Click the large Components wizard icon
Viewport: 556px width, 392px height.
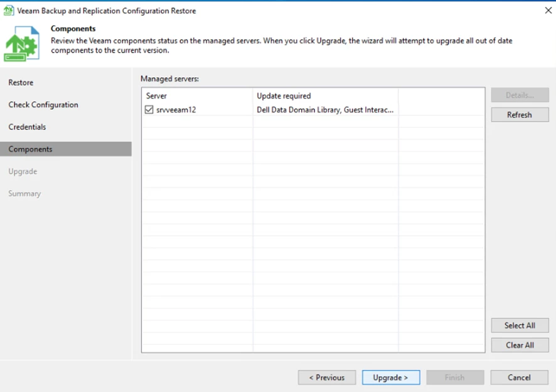(21, 44)
